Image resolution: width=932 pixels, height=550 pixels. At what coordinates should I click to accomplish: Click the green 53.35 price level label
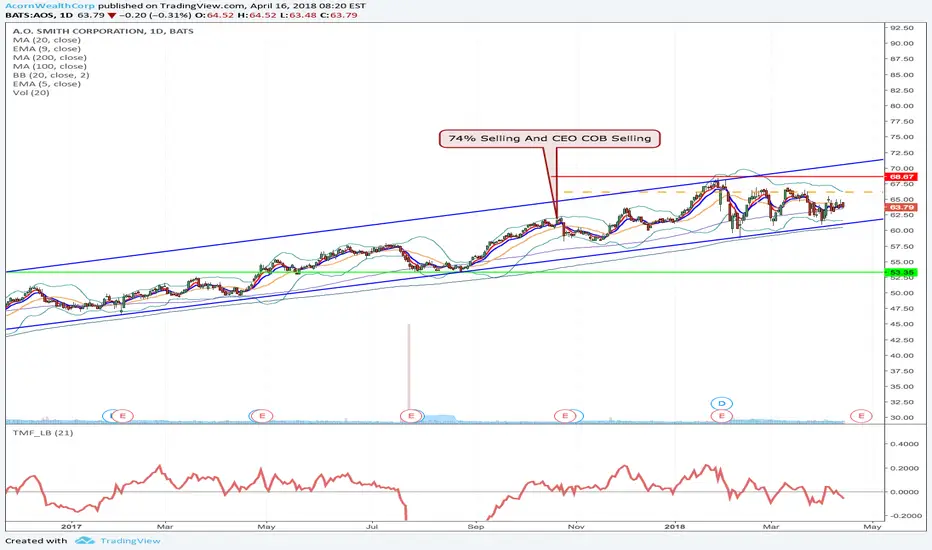click(902, 273)
